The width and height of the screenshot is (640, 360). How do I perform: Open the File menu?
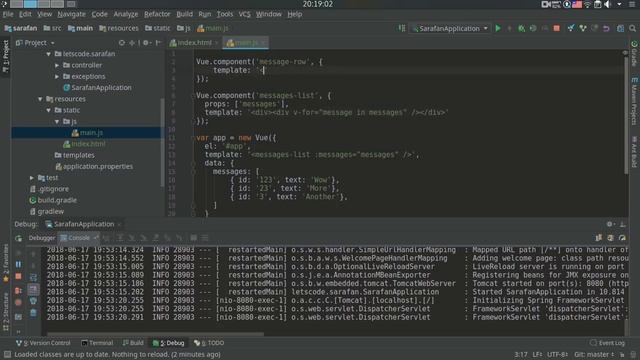click(8, 14)
